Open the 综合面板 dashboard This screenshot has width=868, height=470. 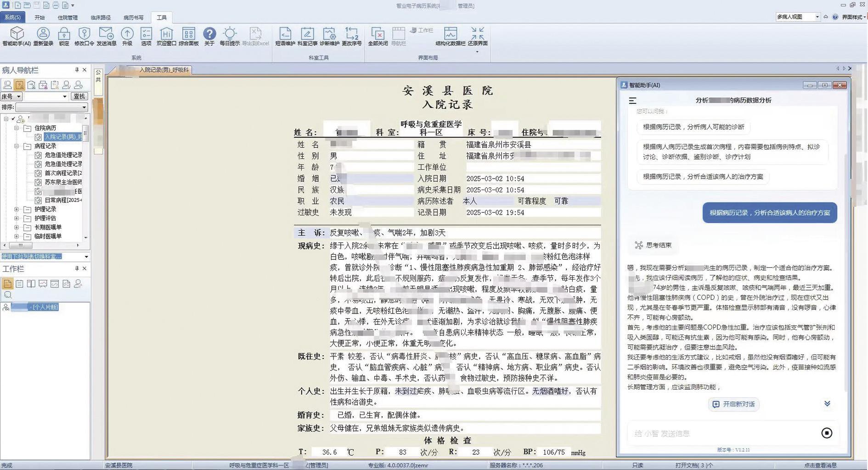click(x=188, y=36)
